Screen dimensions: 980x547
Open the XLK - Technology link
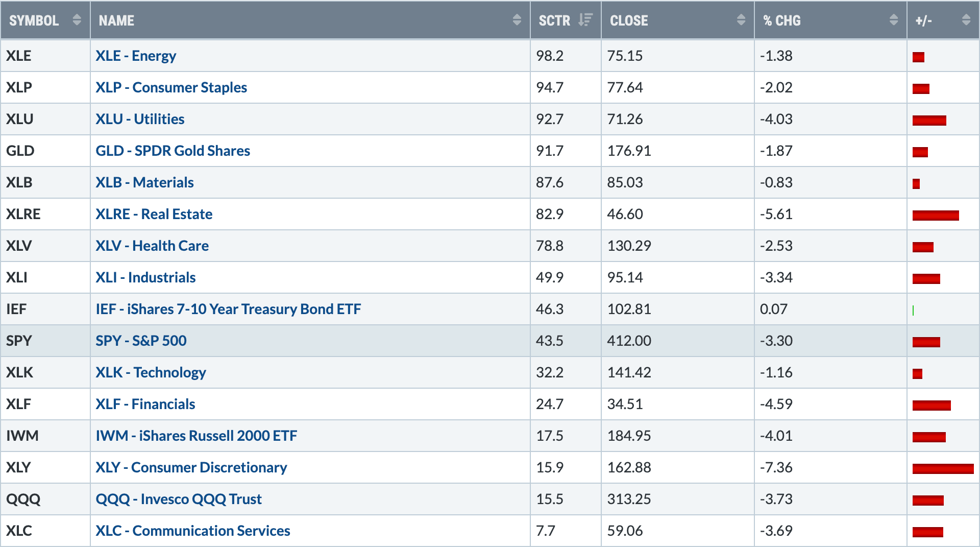(x=151, y=372)
